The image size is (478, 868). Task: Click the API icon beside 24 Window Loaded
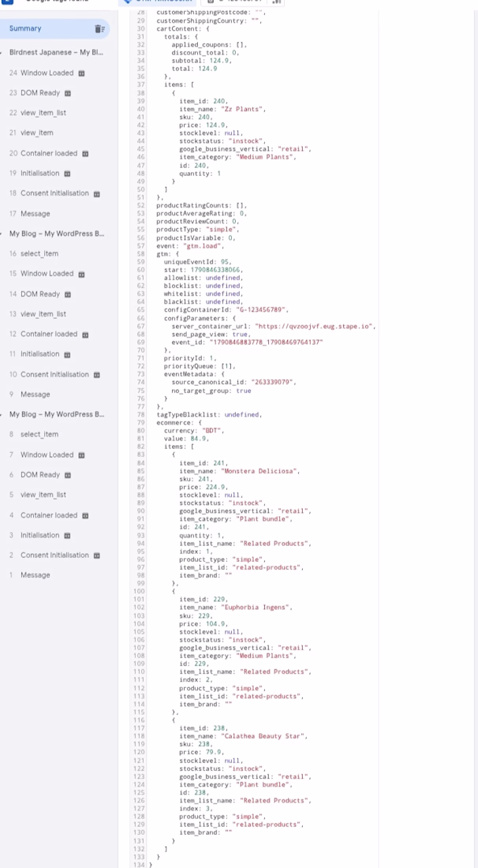click(x=81, y=73)
